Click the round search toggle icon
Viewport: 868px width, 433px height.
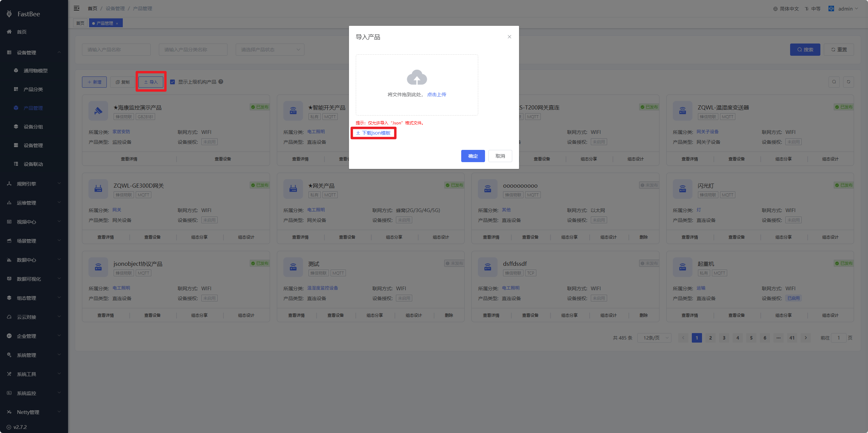(x=834, y=82)
